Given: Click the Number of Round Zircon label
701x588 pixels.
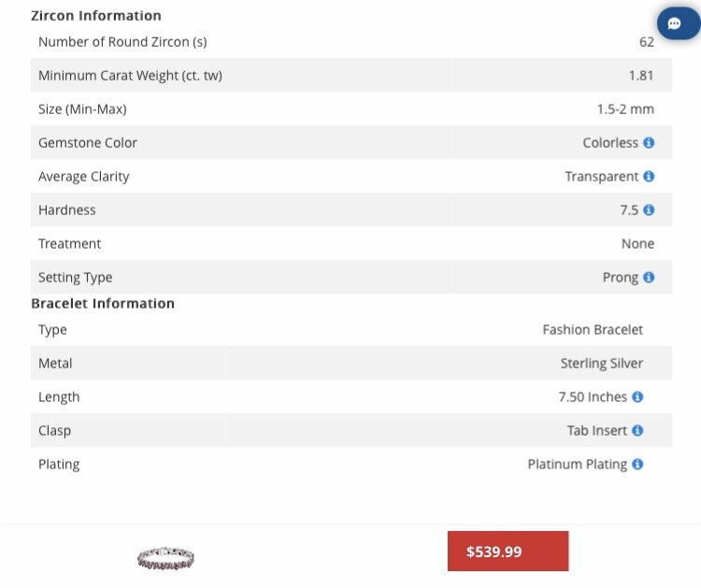Looking at the screenshot, I should 122,42.
